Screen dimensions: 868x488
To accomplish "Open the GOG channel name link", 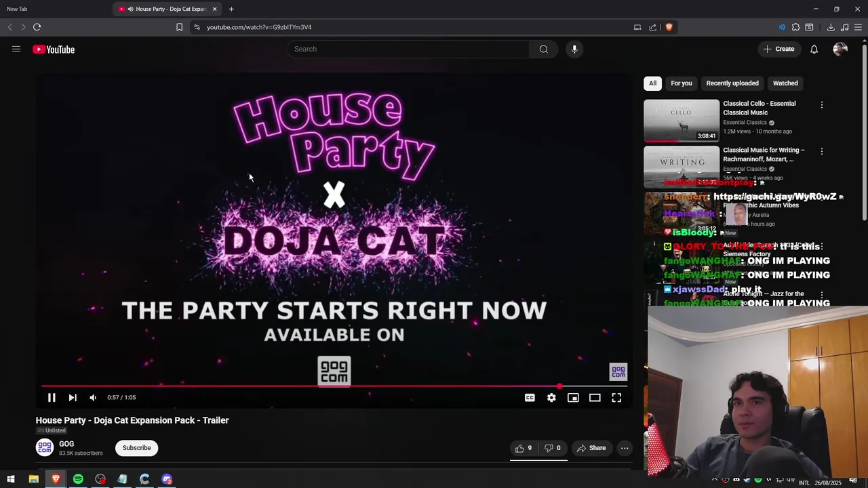I will 66,444.
